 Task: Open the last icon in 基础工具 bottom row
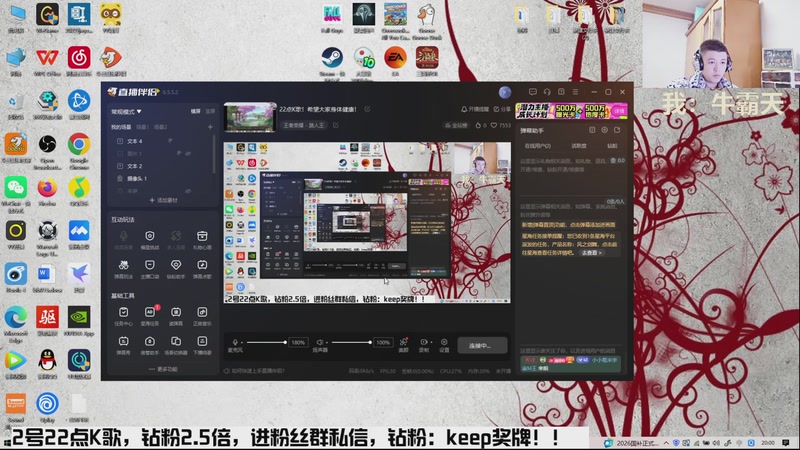point(202,341)
